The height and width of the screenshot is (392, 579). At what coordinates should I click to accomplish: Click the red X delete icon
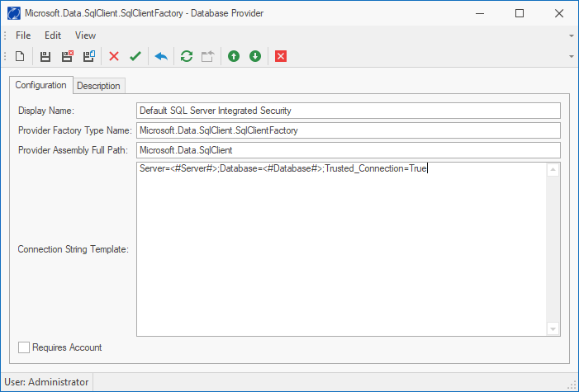click(x=114, y=56)
